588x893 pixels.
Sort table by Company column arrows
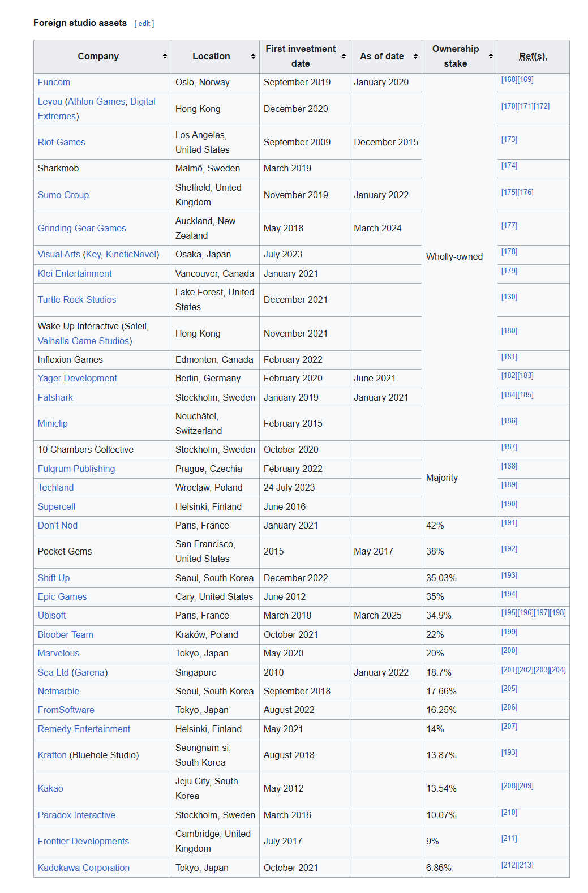[x=165, y=57]
